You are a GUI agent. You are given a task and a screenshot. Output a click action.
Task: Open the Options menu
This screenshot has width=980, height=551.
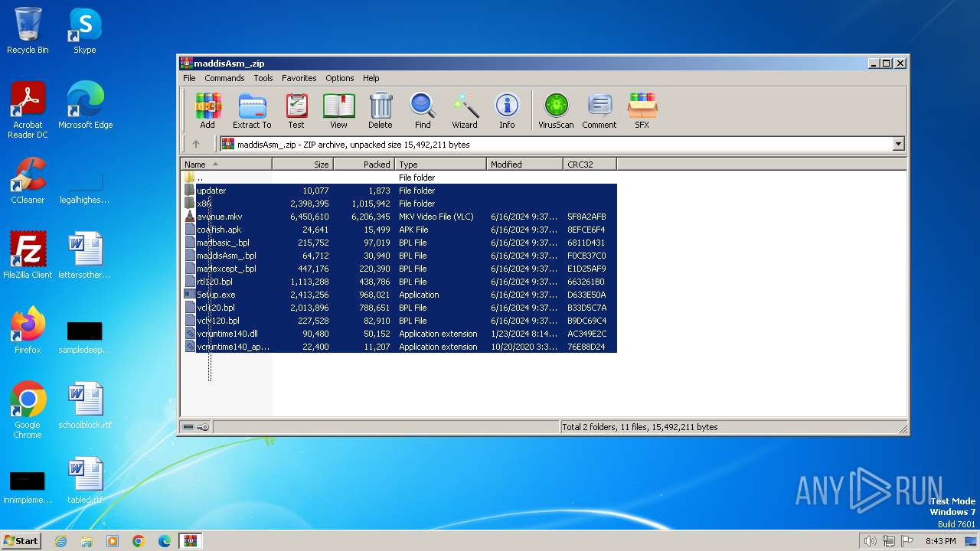pos(340,78)
